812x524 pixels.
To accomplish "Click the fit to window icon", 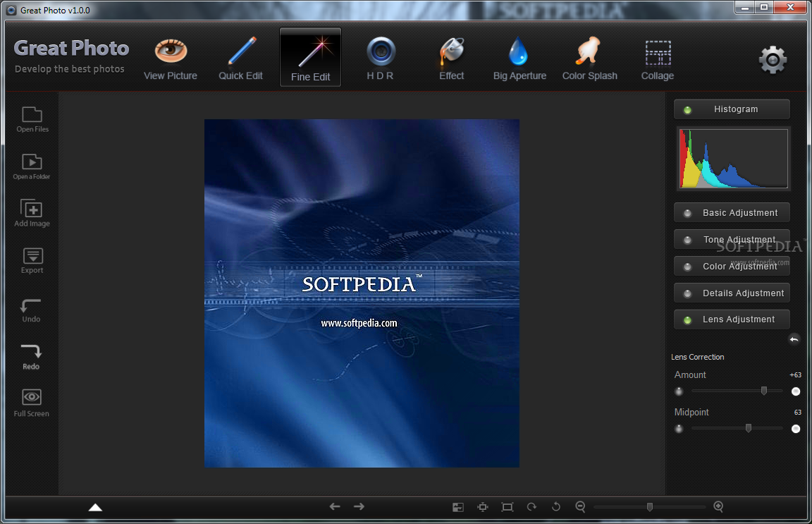I will [508, 507].
